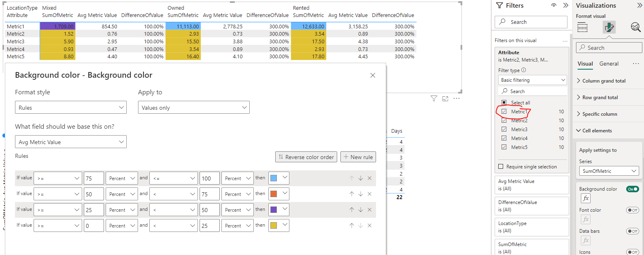Screen dimensions: 644x255
Task: Open the Avg Metric Value field dropdown
Action: point(71,142)
